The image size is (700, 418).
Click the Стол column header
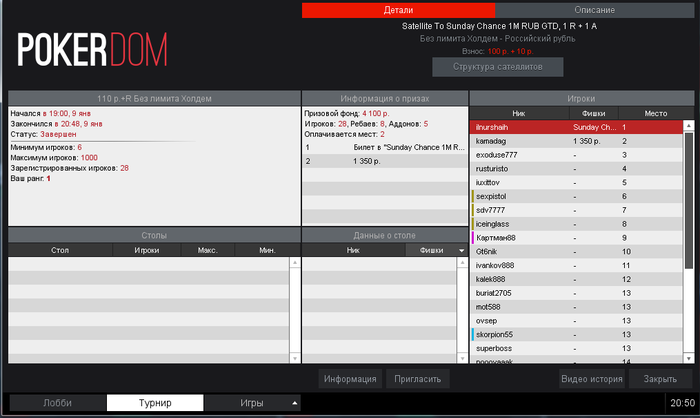(x=60, y=251)
